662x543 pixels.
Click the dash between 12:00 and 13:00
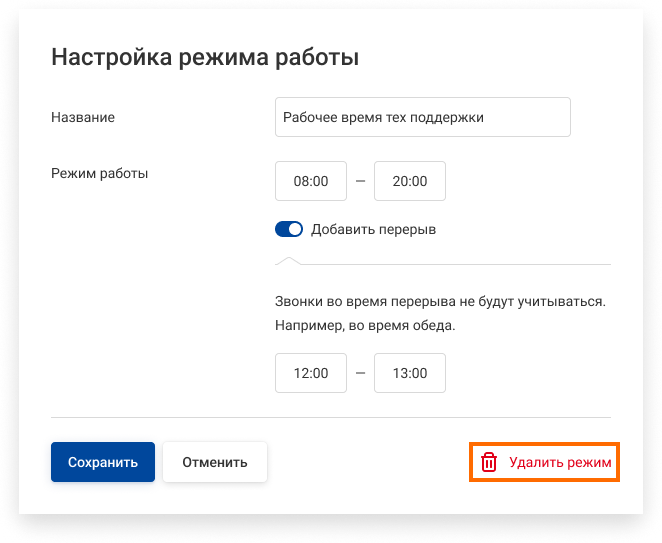360,373
